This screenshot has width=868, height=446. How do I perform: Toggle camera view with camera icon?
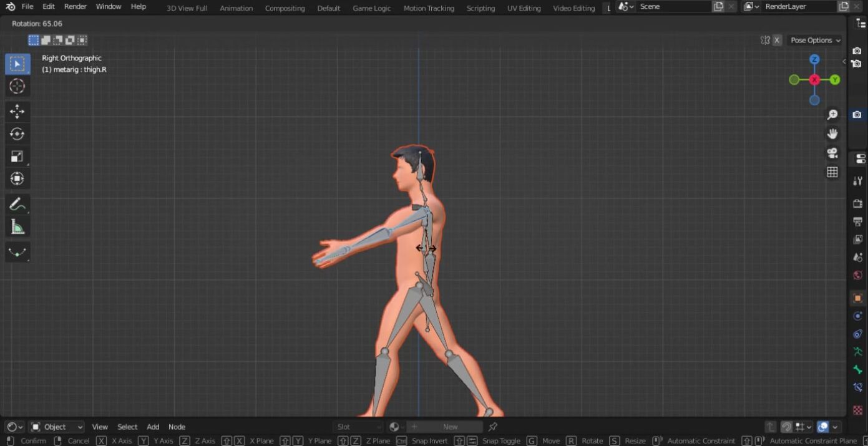click(832, 153)
